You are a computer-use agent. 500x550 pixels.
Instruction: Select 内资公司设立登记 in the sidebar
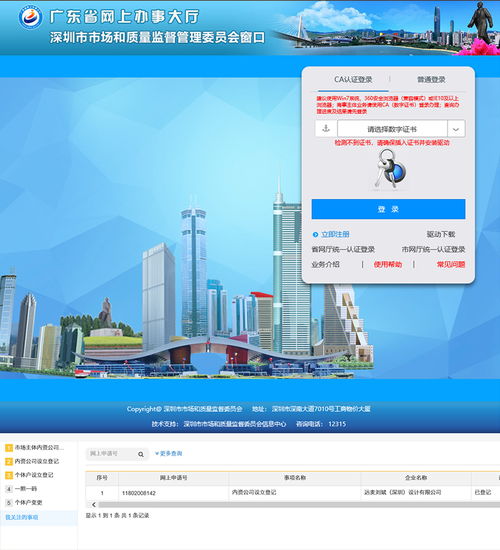click(37, 461)
